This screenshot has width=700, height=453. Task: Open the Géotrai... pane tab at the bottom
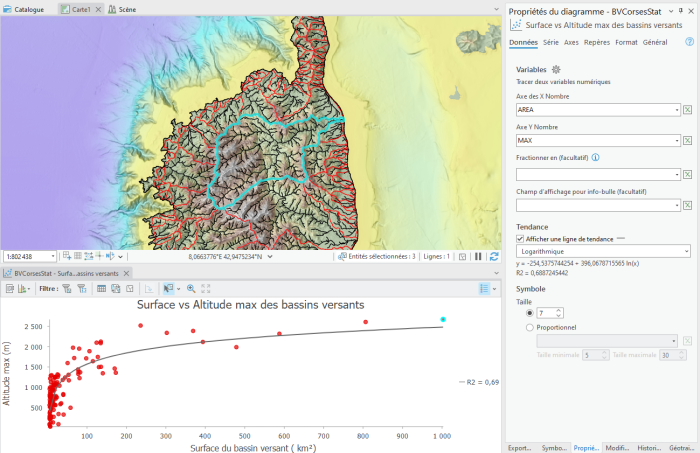tap(681, 447)
